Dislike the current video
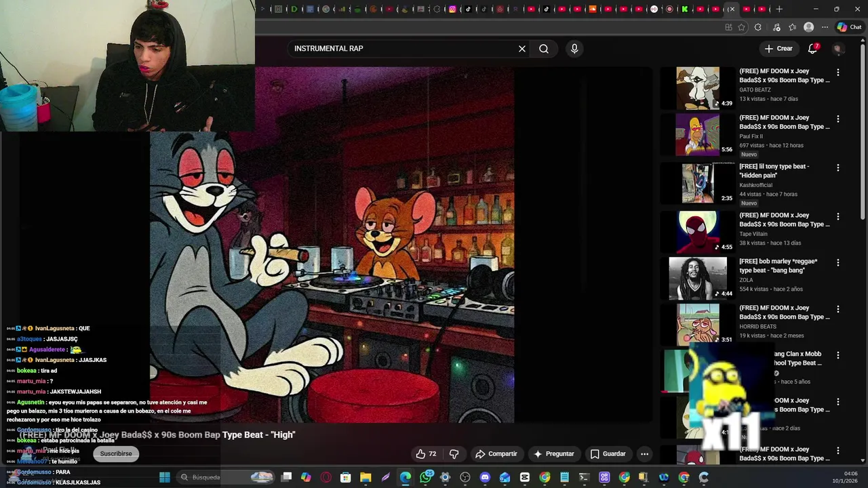The width and height of the screenshot is (868, 488). [454, 454]
